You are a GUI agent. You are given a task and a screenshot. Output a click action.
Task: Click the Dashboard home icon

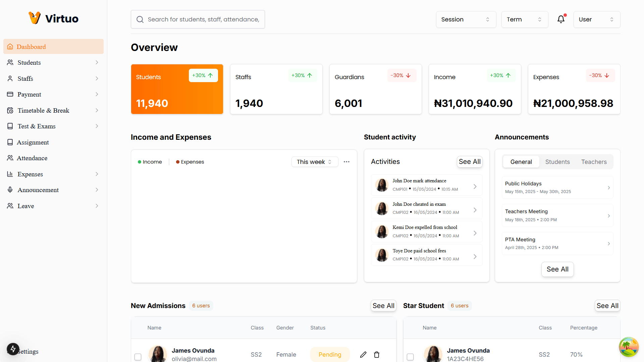(x=10, y=47)
